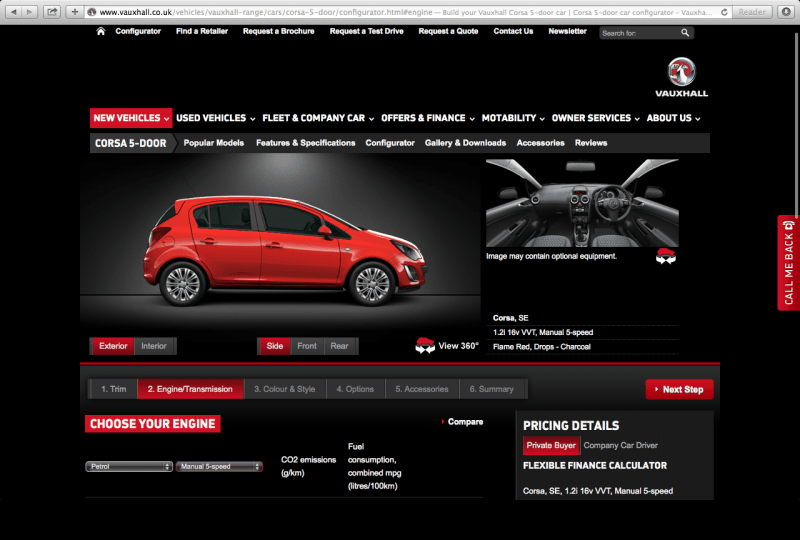Expand the Motability menu

click(513, 118)
